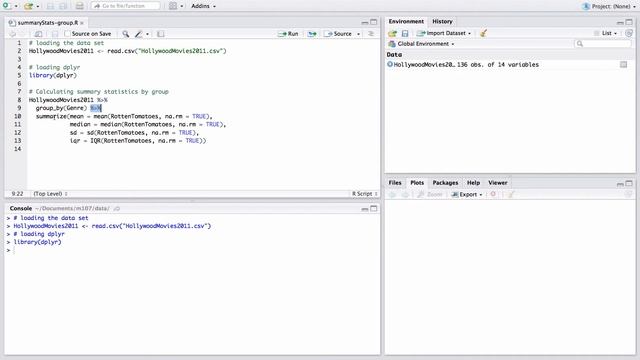Viewport: 640px width, 360px height.
Task: Open the New File dropdown arrow
Action: click(x=16, y=6)
